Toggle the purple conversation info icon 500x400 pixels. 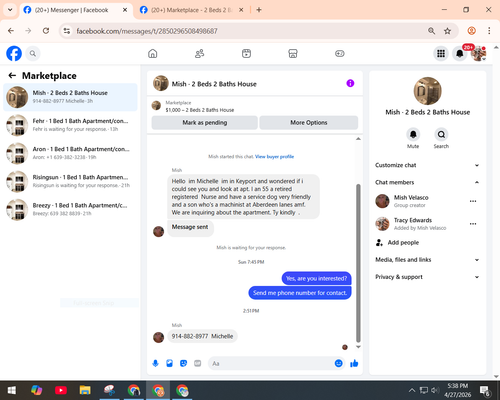coord(350,83)
